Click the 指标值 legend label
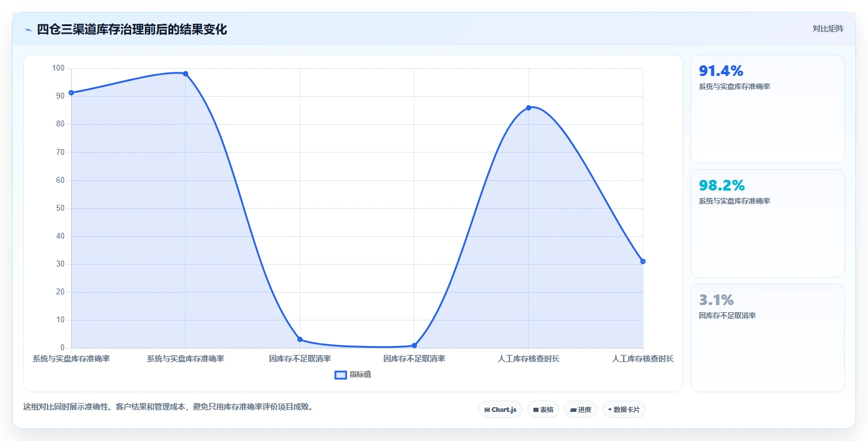Screen dimensions: 868x441 pyautogui.click(x=360, y=375)
